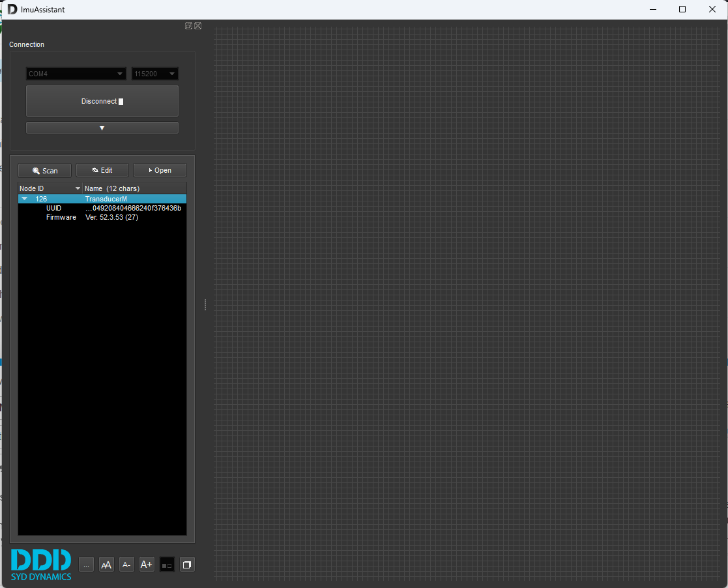
Task: Close the side panel with X icon
Action: [197, 26]
